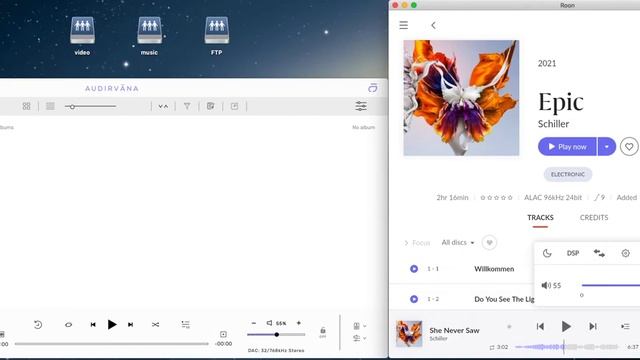The height and width of the screenshot is (360, 640).
Task: Play track Willkommen
Action: (414, 269)
